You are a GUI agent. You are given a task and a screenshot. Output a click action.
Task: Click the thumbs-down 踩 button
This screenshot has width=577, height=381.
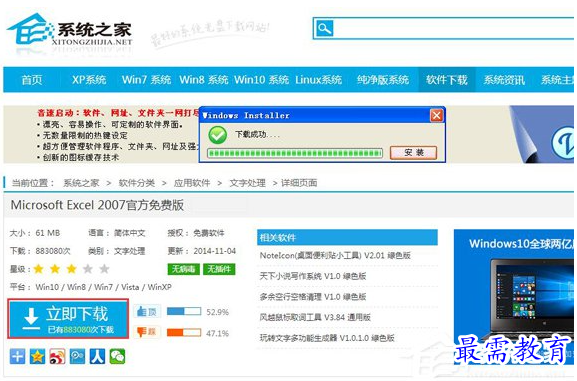[x=147, y=332]
